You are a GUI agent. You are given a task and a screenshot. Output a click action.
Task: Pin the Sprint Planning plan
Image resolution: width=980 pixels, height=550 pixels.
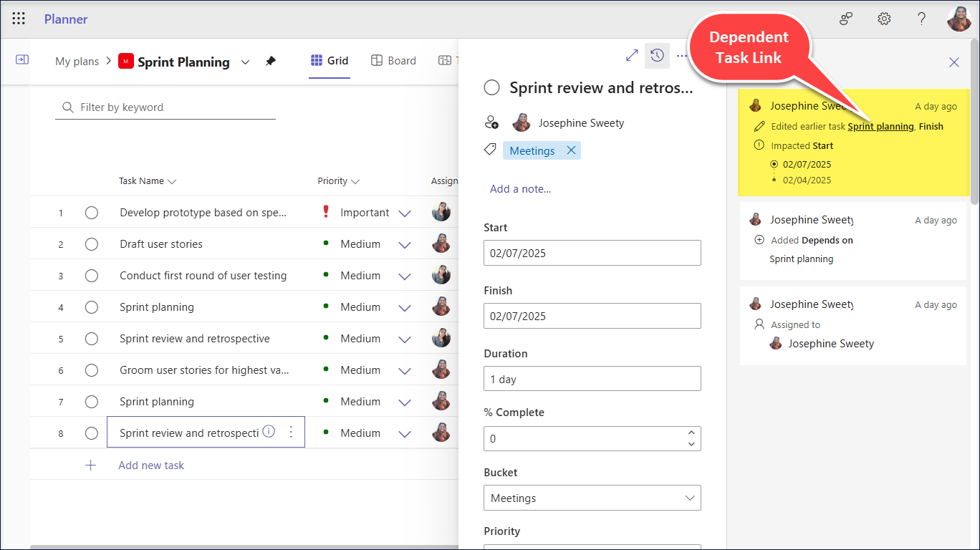click(x=271, y=62)
